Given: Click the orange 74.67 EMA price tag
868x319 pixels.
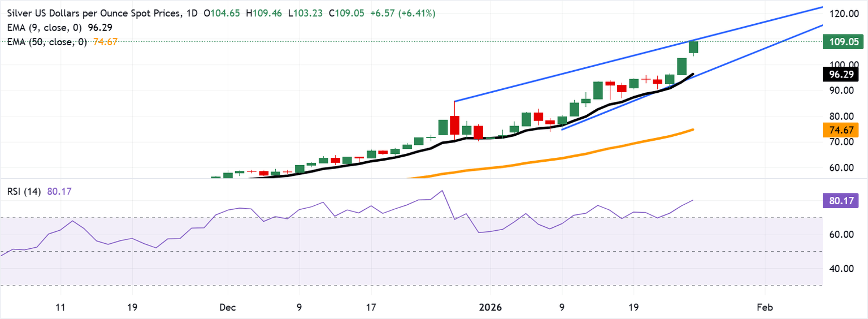Looking at the screenshot, I should (x=842, y=130).
